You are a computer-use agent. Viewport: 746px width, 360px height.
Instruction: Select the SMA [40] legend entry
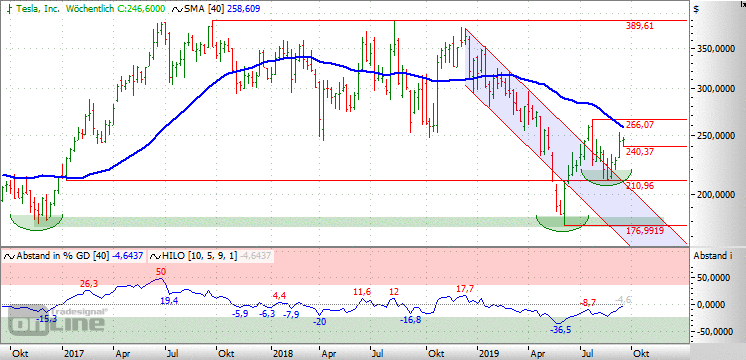point(205,9)
